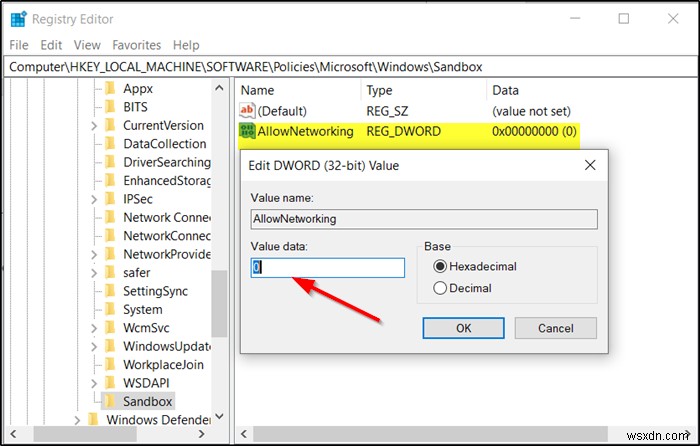Confirm the DWORD edit with OK

tap(463, 328)
